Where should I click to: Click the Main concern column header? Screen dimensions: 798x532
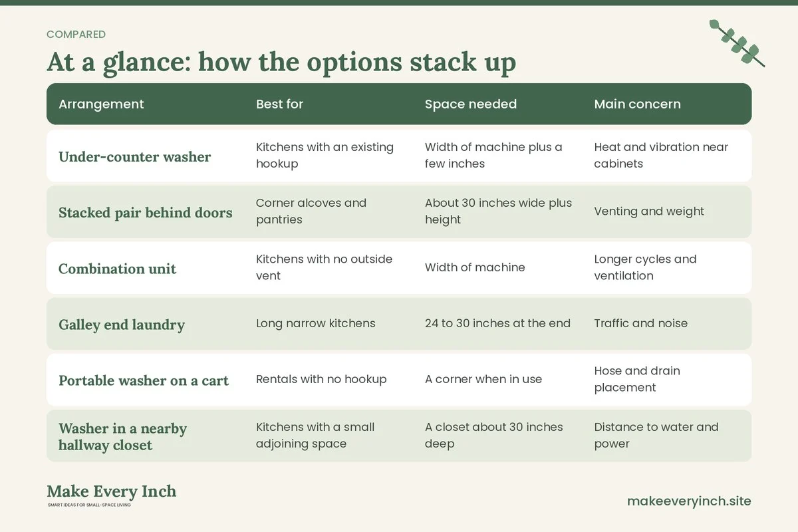point(637,104)
